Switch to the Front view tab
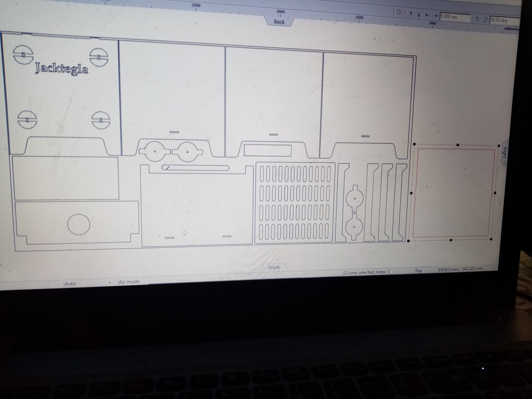Screen dimensions: 532x399 274,267
